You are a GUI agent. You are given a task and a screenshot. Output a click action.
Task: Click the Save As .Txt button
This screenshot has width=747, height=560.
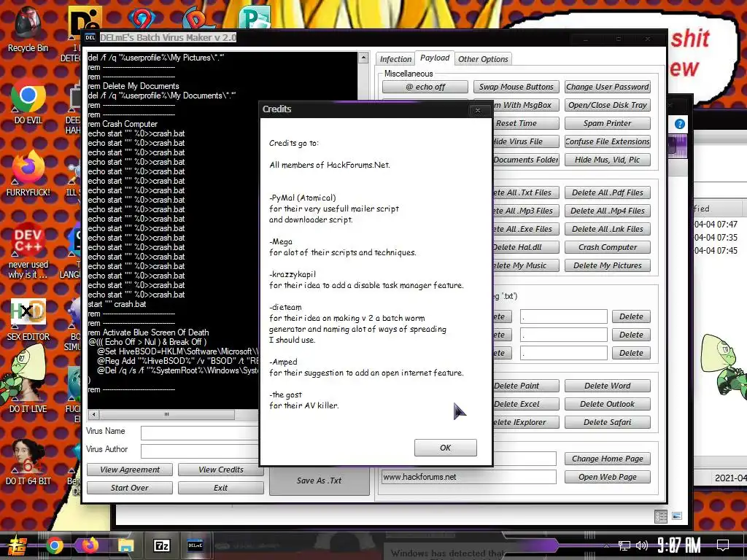click(x=320, y=481)
